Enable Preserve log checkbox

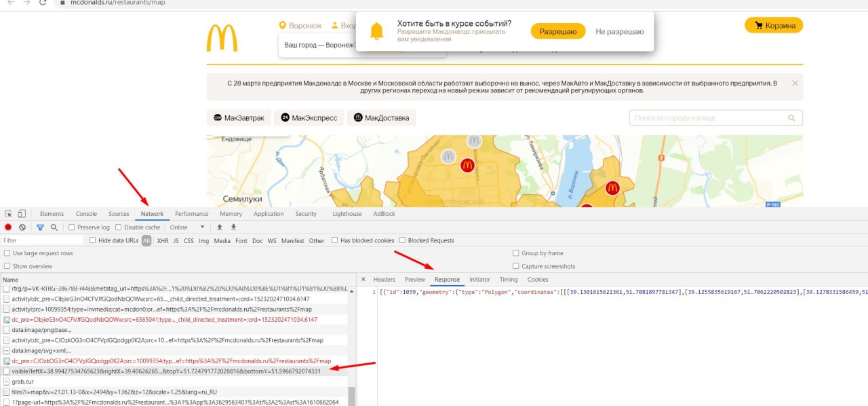(x=72, y=227)
